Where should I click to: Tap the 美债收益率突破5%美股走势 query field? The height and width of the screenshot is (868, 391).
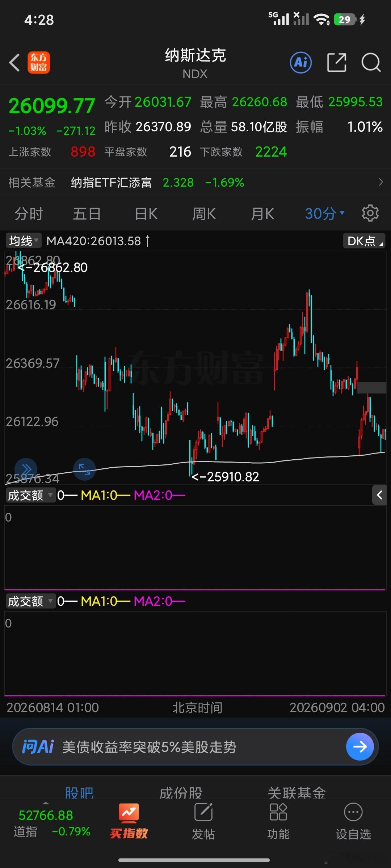pyautogui.click(x=149, y=746)
